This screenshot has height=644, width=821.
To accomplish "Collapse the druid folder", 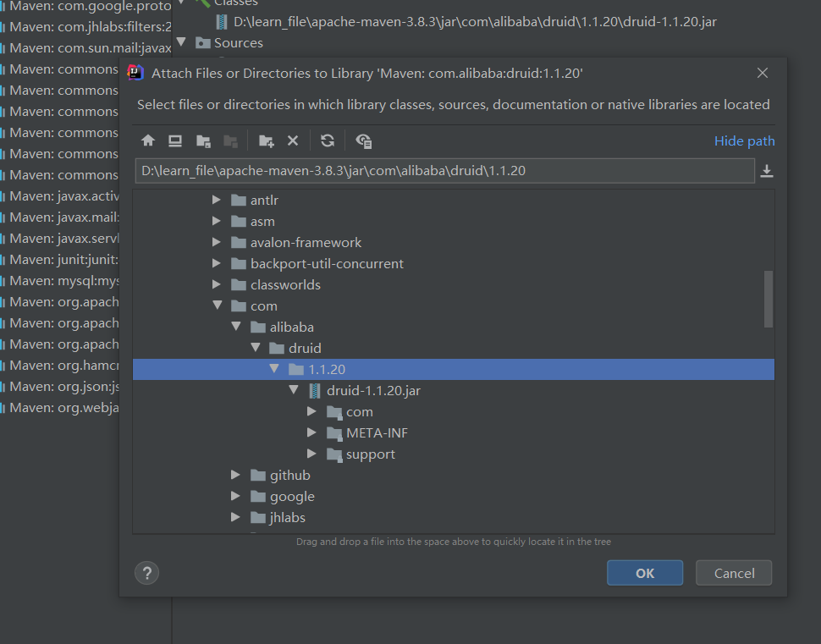I will [256, 347].
